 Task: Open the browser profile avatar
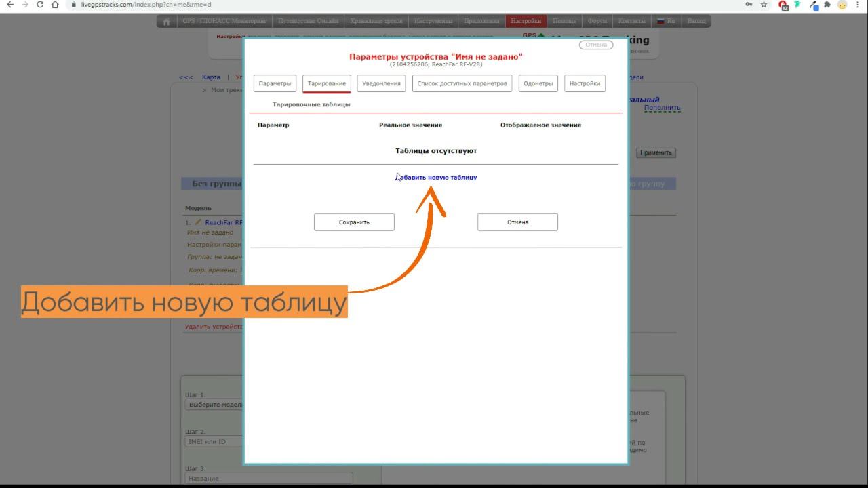[842, 5]
